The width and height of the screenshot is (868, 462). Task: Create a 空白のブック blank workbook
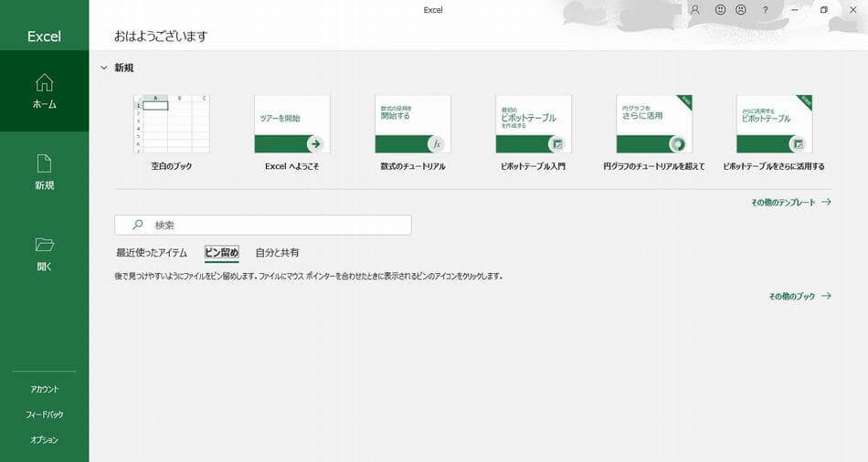[x=172, y=132]
